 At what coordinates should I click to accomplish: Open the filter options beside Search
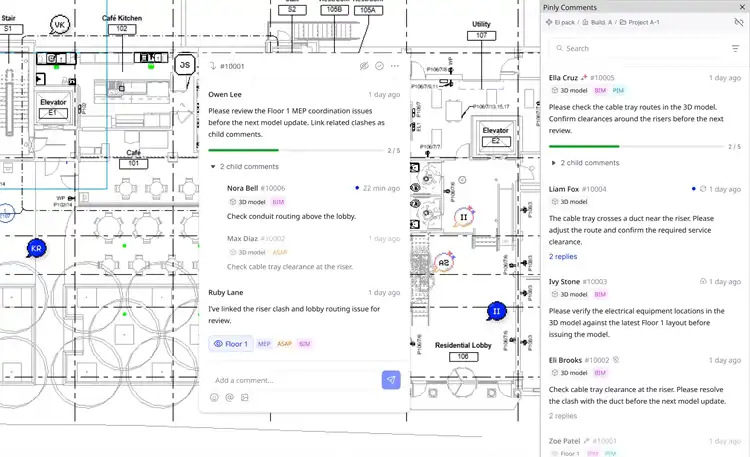pyautogui.click(x=735, y=48)
